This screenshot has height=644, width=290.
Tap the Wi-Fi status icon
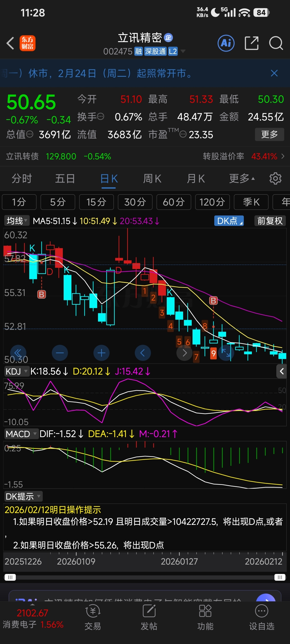click(244, 13)
